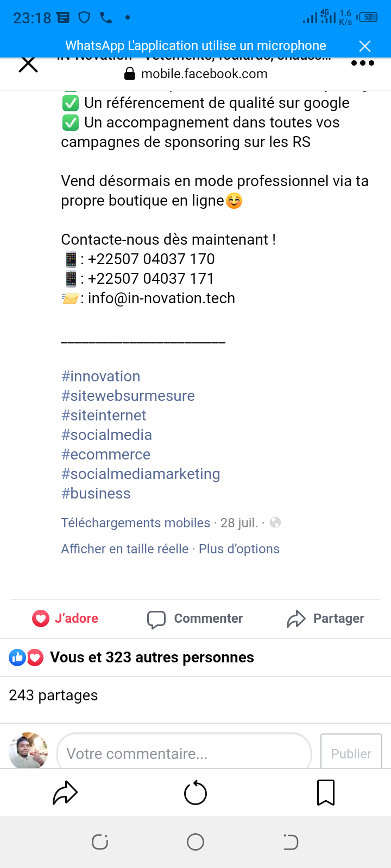Open reactions list showing 323 autres personnes
The width and height of the screenshot is (391, 868).
152,658
